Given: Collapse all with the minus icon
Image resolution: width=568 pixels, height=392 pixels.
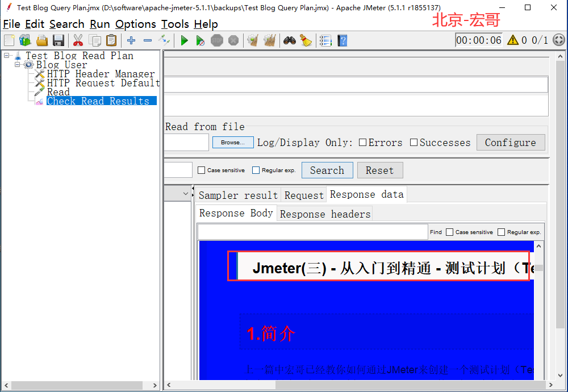Looking at the screenshot, I should pos(148,40).
